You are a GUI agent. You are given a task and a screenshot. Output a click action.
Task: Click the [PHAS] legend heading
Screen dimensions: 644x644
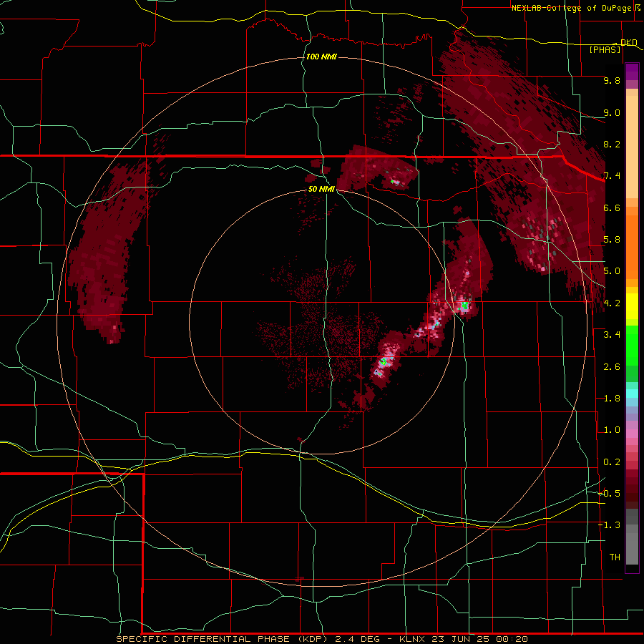[x=605, y=49]
